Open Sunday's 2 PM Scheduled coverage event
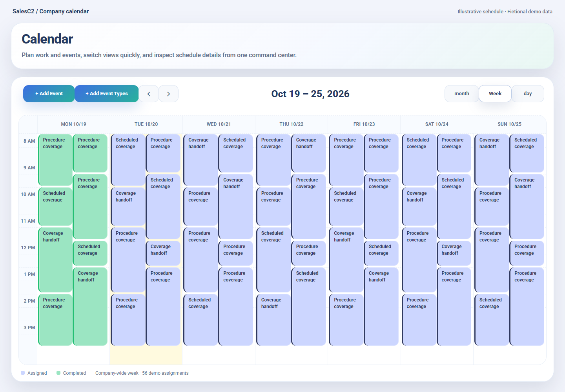This screenshot has width=565, height=392. pos(492,320)
